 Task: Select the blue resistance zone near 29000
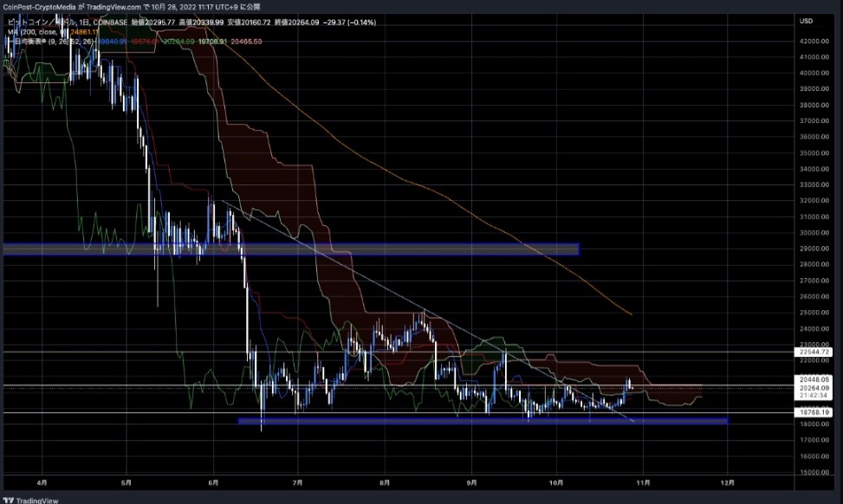[x=291, y=249]
